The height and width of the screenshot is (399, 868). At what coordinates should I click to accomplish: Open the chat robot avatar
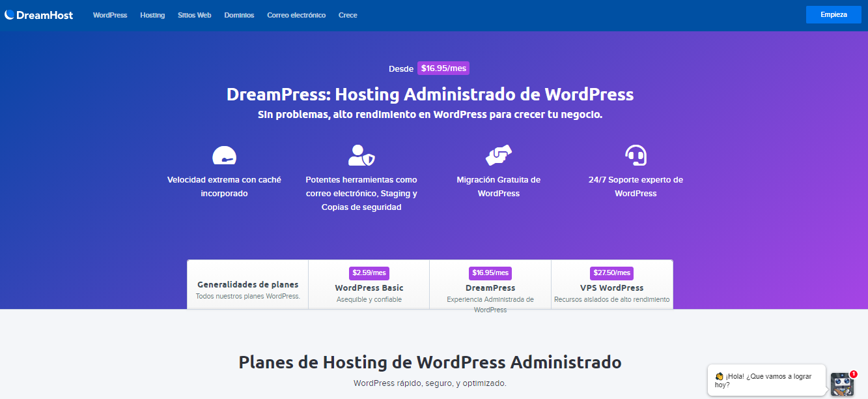[841, 383]
